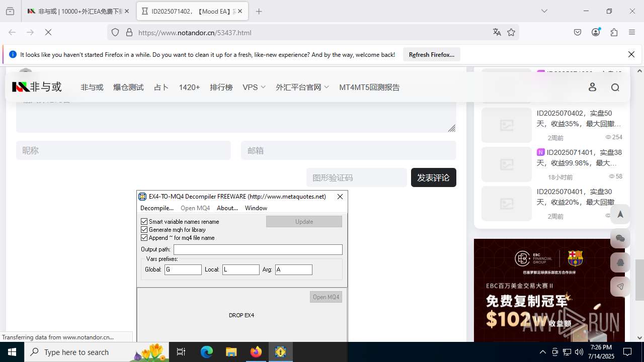This screenshot has width=644, height=362.
Task: Open the About... menu
Action: 227,208
